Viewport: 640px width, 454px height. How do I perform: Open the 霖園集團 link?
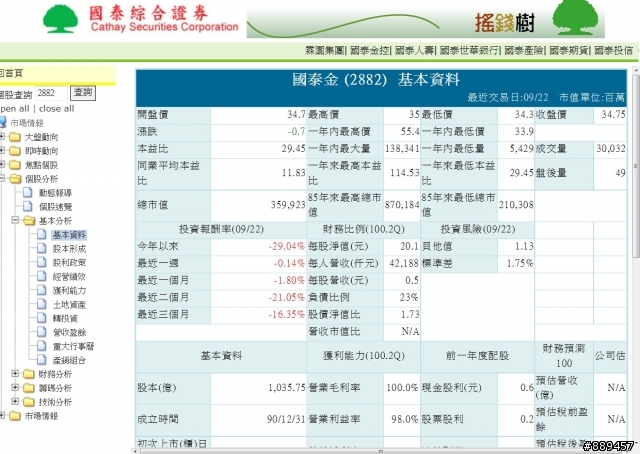click(325, 50)
